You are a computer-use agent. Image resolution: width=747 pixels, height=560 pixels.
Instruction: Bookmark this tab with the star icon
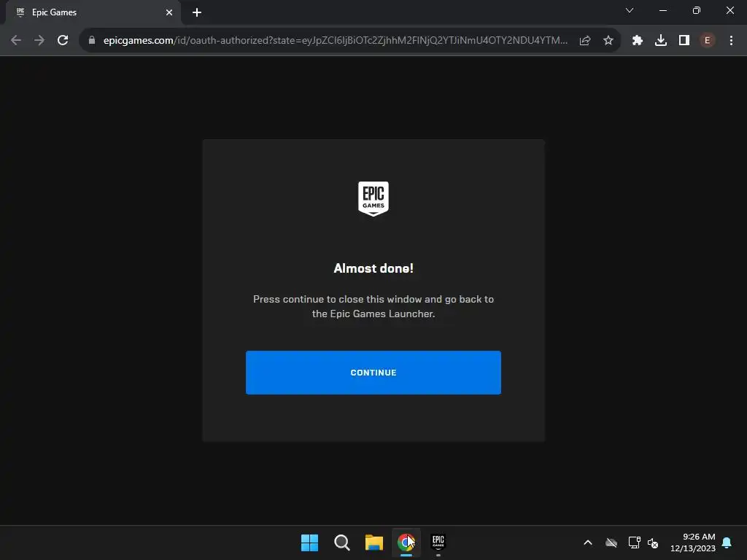click(608, 41)
